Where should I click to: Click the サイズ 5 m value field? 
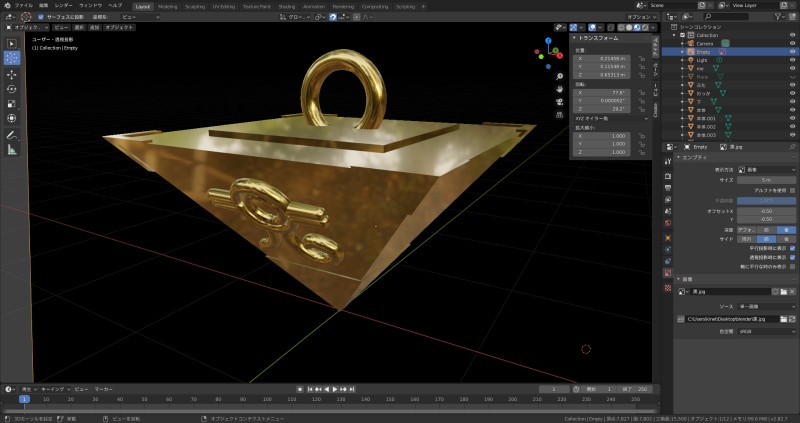tap(766, 180)
